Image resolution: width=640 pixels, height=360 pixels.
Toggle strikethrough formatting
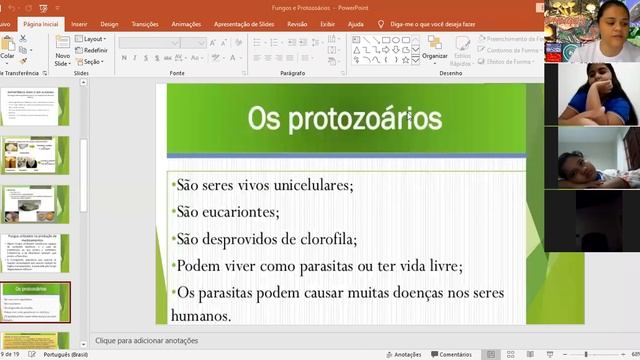pos(167,58)
